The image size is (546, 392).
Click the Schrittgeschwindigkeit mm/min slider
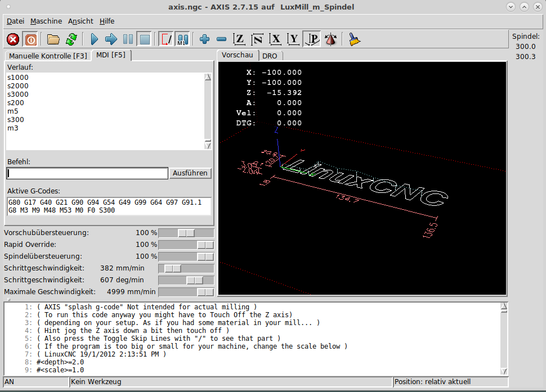pyautogui.click(x=186, y=268)
